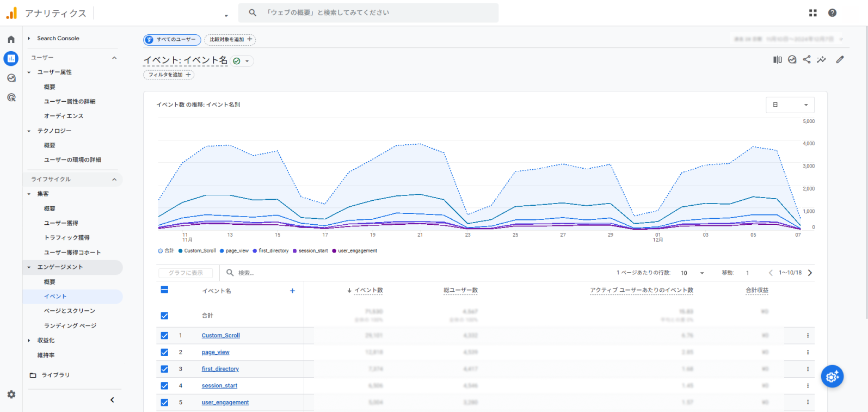The height and width of the screenshot is (412, 868).
Task: Open Admin settings gear icon
Action: pos(11,395)
